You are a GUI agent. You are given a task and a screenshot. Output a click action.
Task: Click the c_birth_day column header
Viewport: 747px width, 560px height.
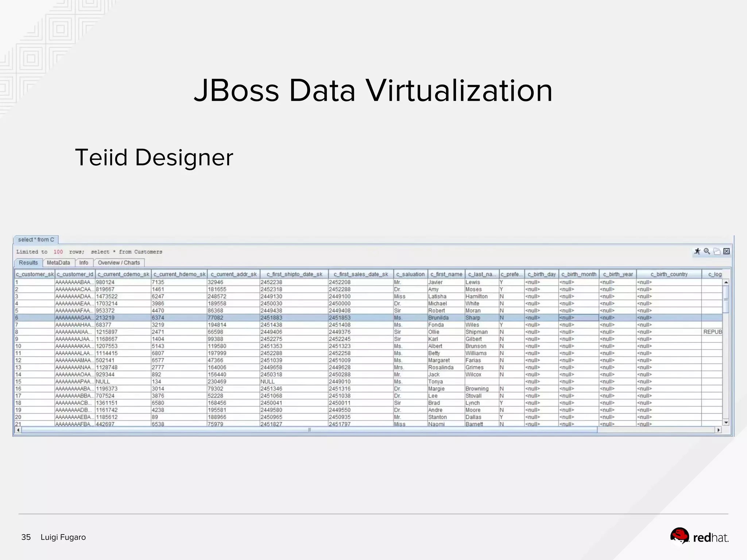(542, 274)
